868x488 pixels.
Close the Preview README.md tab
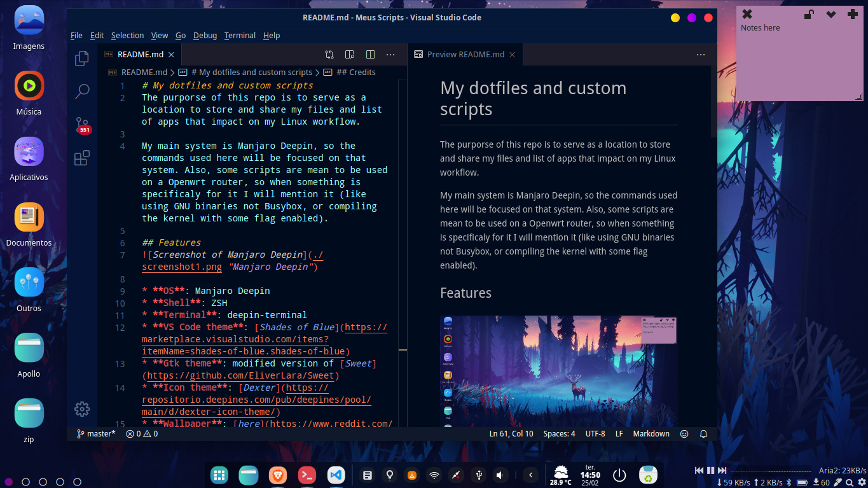click(512, 55)
